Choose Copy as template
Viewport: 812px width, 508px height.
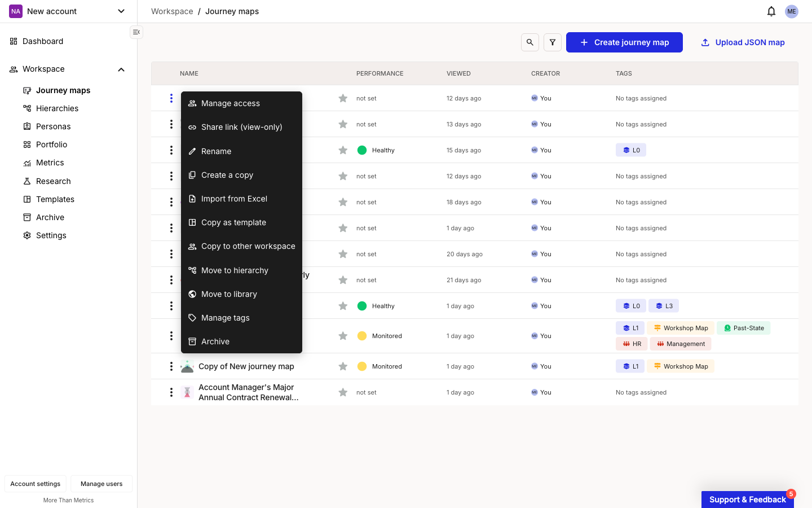[241, 222]
